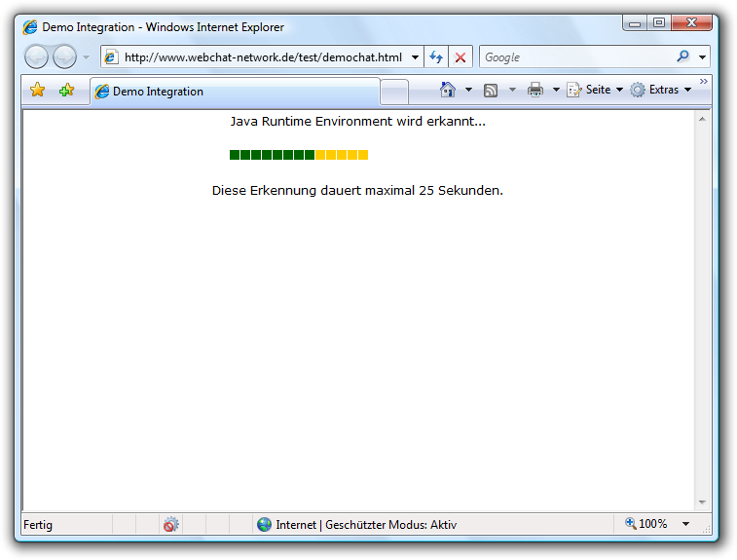Image resolution: width=737 pixels, height=560 pixels.
Task: Open the Favorites Center star icon
Action: click(x=38, y=90)
